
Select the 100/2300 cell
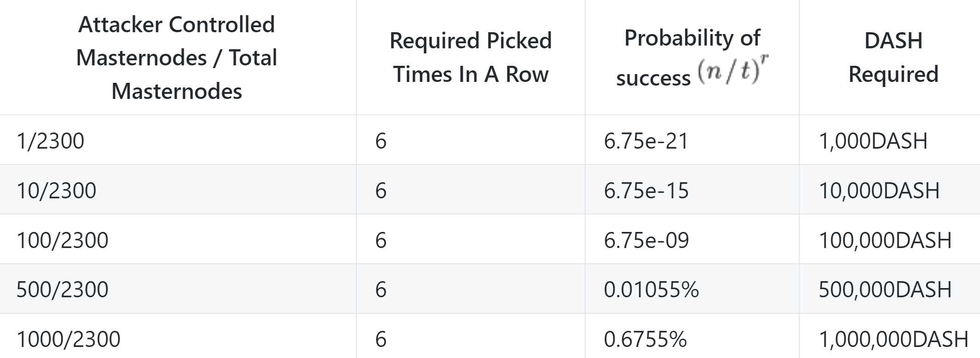pyautogui.click(x=63, y=240)
